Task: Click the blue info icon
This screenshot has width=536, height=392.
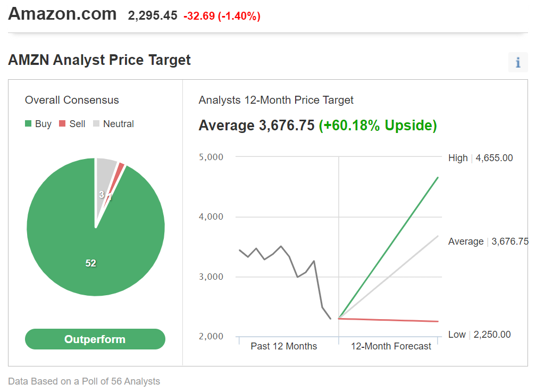Action: point(518,62)
